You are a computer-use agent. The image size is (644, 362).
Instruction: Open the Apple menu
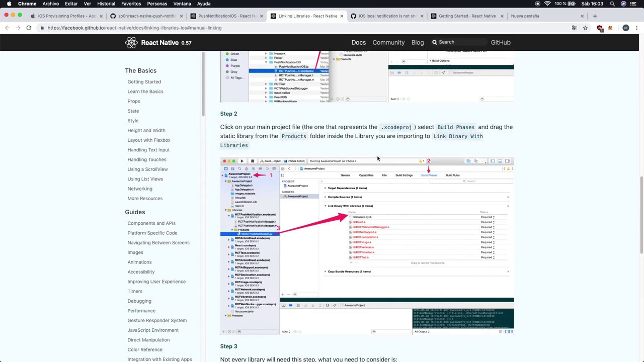click(9, 4)
